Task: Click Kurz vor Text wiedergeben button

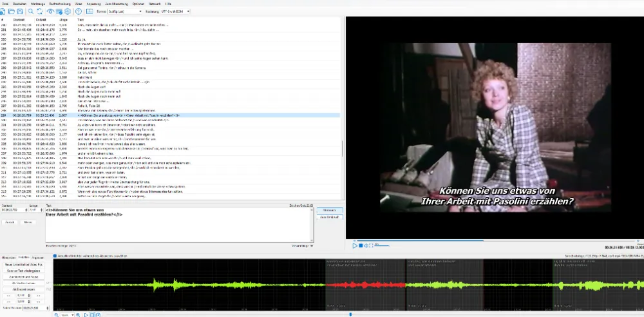Action: 23,271
